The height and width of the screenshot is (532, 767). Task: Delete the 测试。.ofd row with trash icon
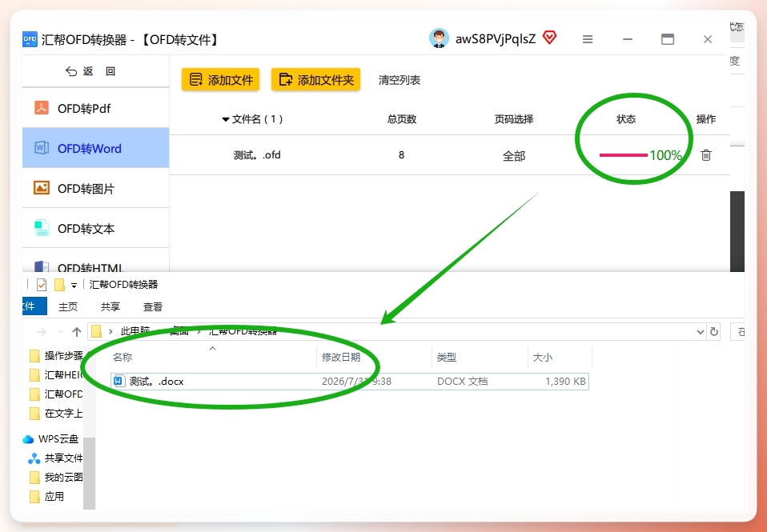706,155
